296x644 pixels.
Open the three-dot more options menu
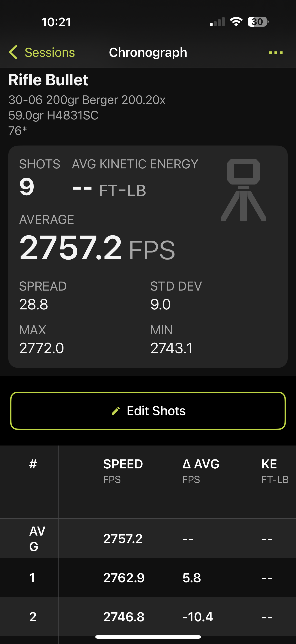[x=276, y=53]
